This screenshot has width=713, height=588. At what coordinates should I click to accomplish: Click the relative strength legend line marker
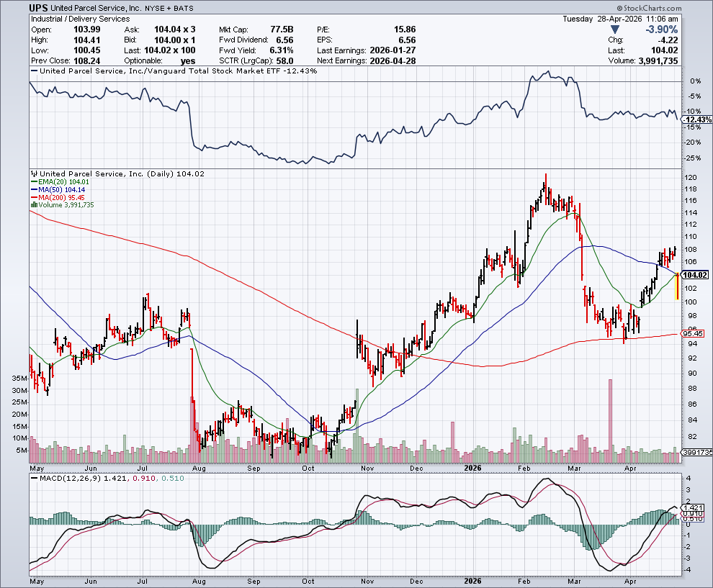(x=34, y=71)
